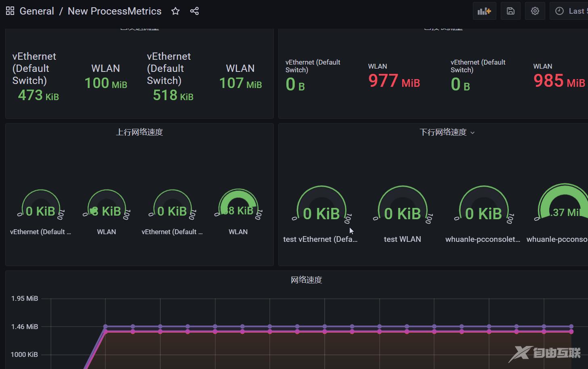Save the dashboard with the disk icon
588x369 pixels.
[510, 11]
